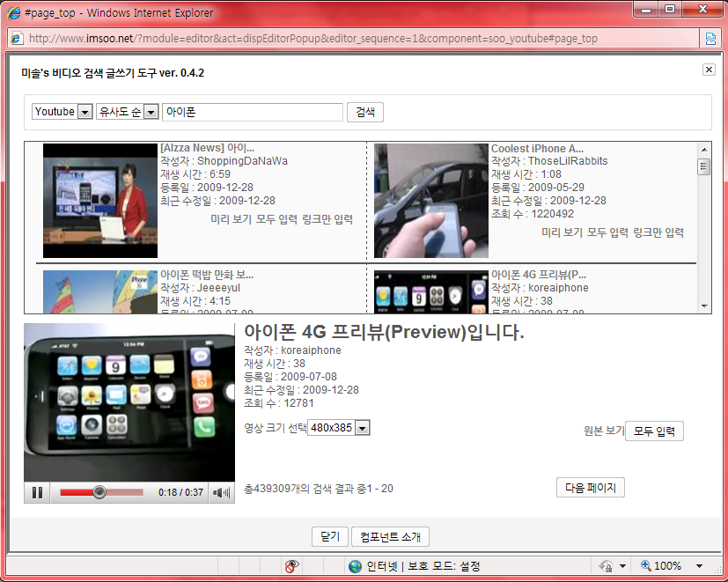Viewport: 728px width, 582px height.
Task: Open the Youtube source dropdown
Action: [63, 112]
